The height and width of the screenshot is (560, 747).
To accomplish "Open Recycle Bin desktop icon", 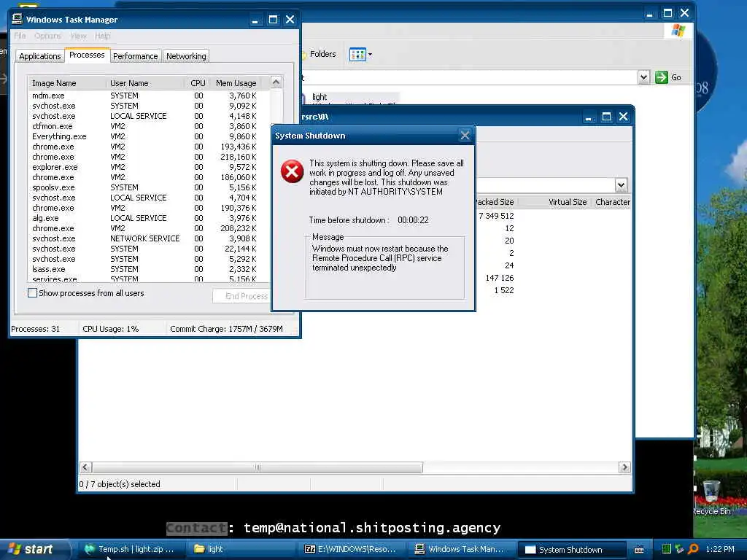I will click(711, 497).
